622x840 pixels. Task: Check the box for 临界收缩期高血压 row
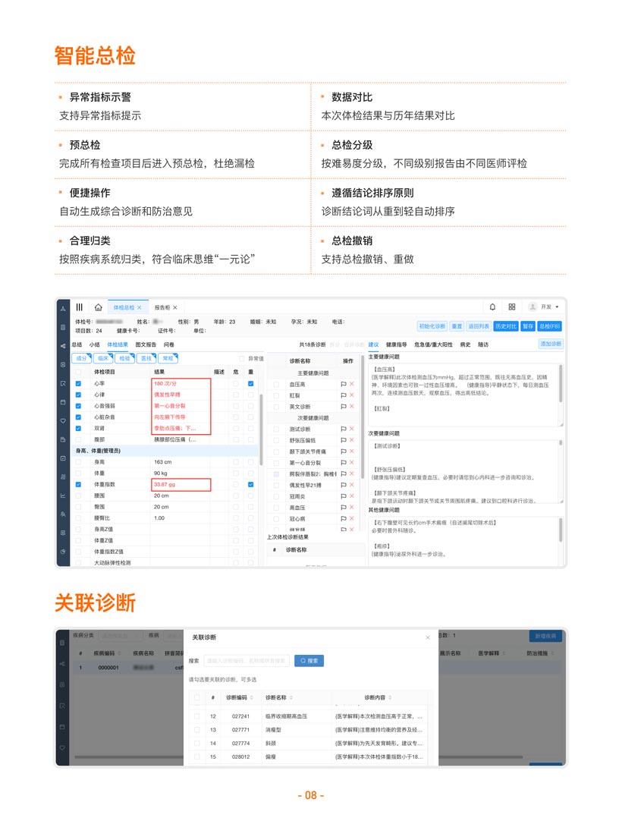[x=197, y=716]
